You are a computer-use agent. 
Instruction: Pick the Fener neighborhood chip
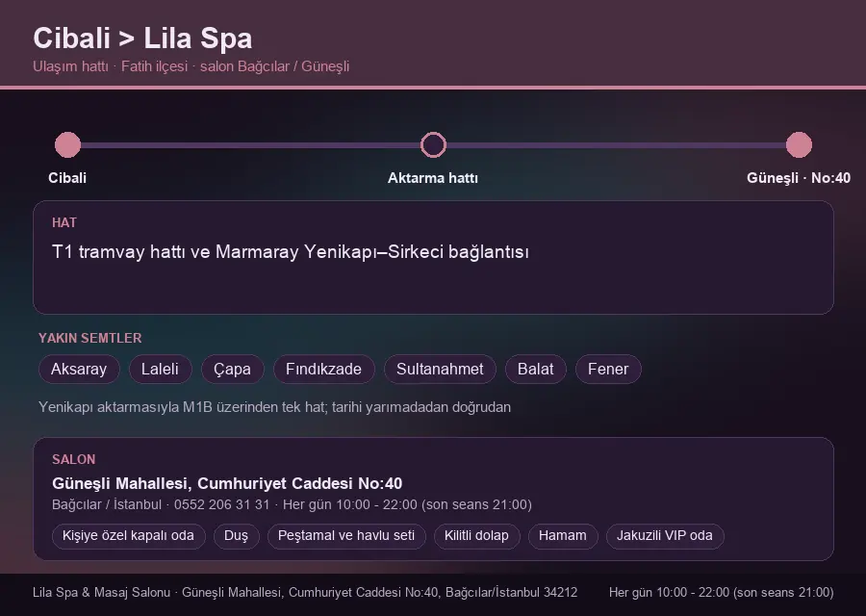point(608,369)
